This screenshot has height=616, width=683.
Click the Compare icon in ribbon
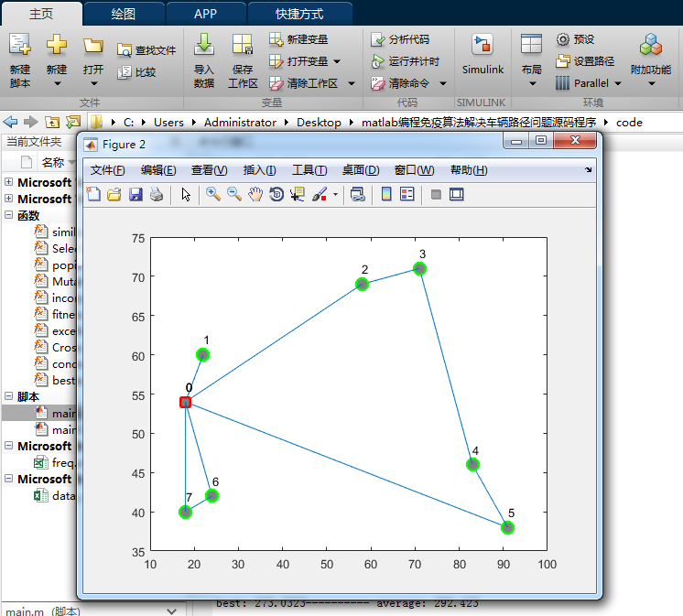tap(125, 72)
